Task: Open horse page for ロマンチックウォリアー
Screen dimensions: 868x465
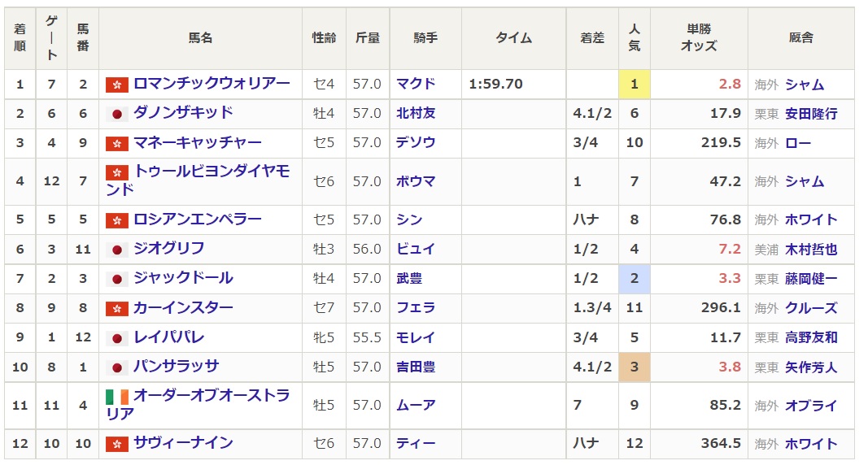Action: tap(212, 84)
